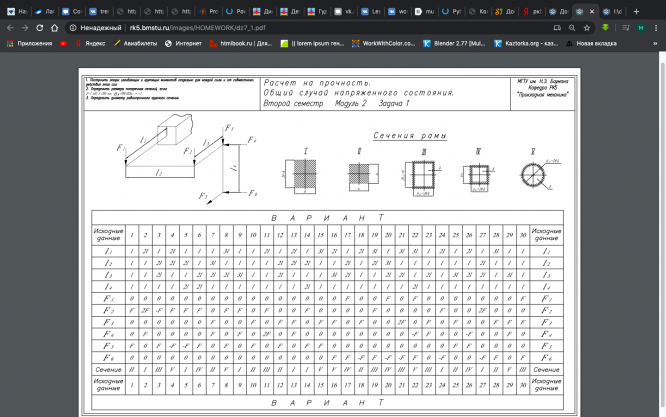Switch to the 'Pov' tab
The width and height of the screenshot is (666, 417).
click(235, 11)
